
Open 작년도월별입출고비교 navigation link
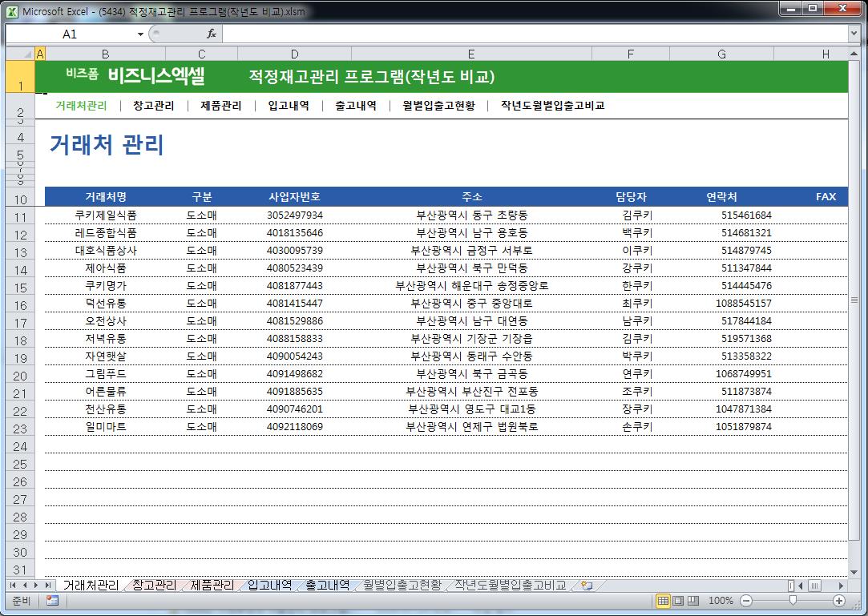pyautogui.click(x=552, y=106)
